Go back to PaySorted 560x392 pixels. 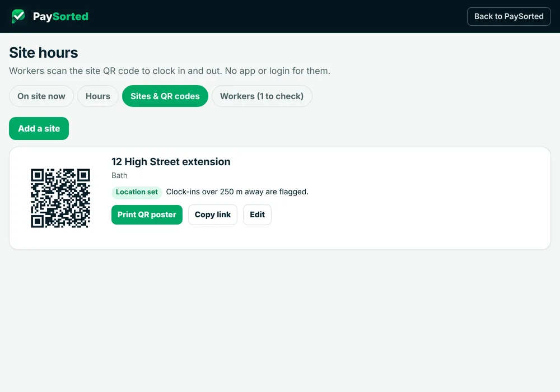tap(508, 16)
